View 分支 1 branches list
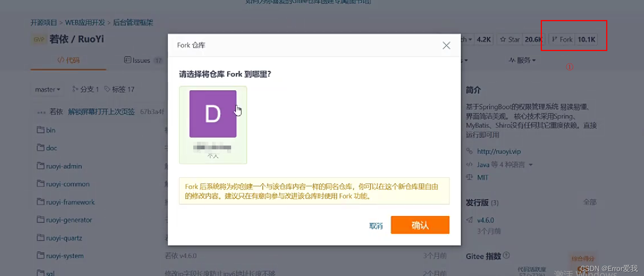 click(x=85, y=89)
